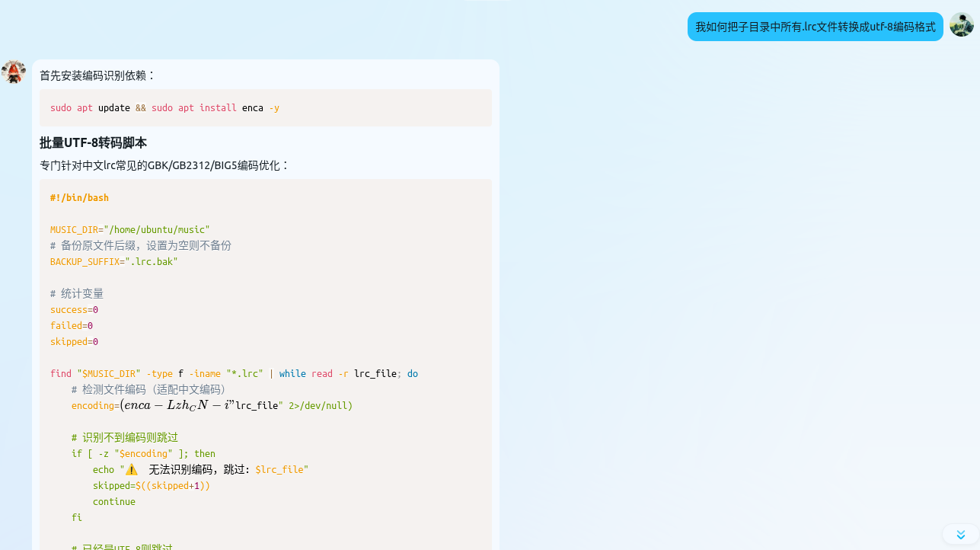Click the MUSIC_DIR path assignment line
The height and width of the screenshot is (550, 980).
point(129,230)
